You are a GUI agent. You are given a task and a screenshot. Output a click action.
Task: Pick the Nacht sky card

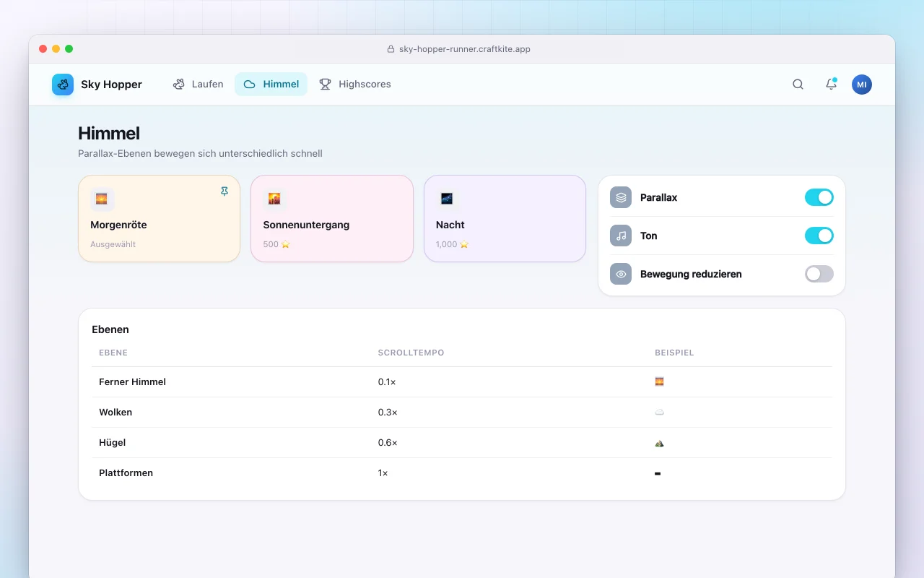pos(505,218)
